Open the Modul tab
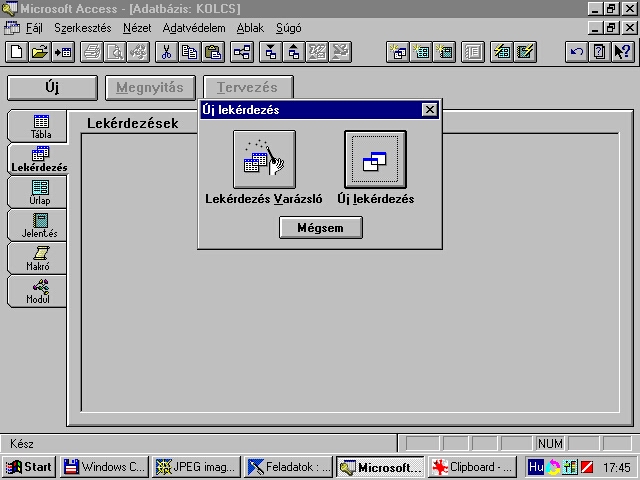Screen dimensions: 640x480 pos(38,291)
